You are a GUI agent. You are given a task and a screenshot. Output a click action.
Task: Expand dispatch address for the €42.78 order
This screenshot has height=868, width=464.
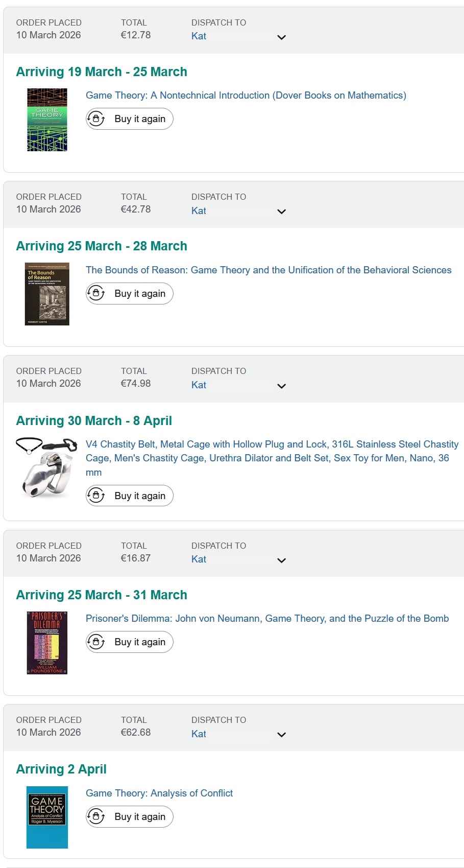tap(281, 212)
